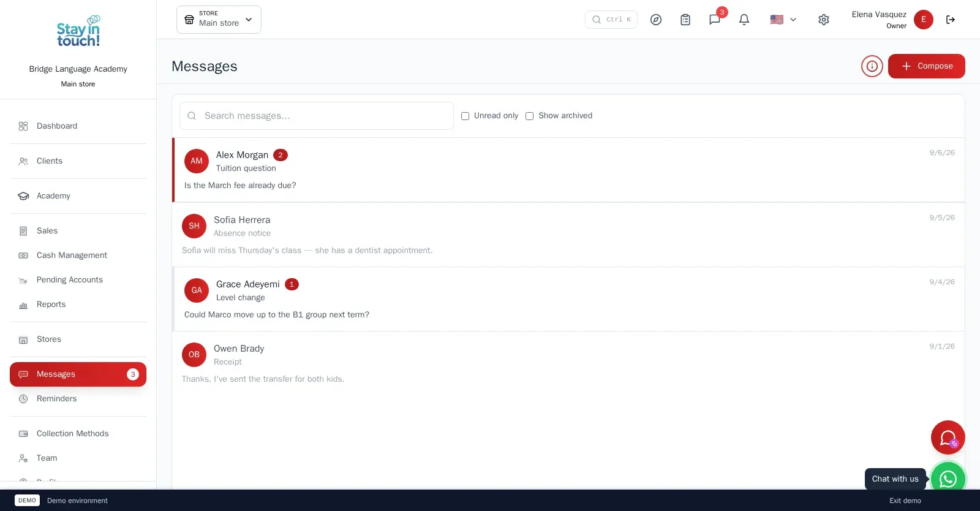This screenshot has width=980, height=511.
Task: Open Team in the sidebar
Action: 78,458
